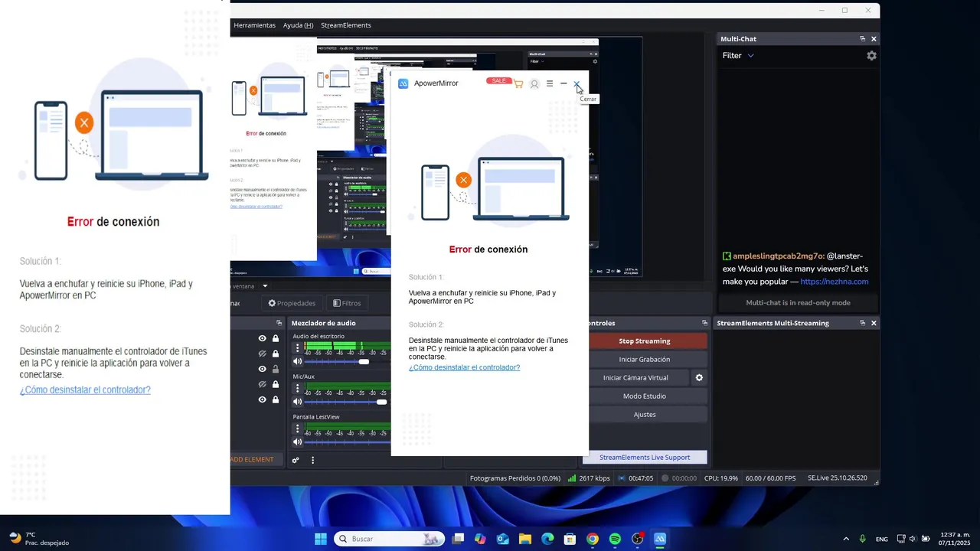Open the Herramientas menu

[254, 25]
